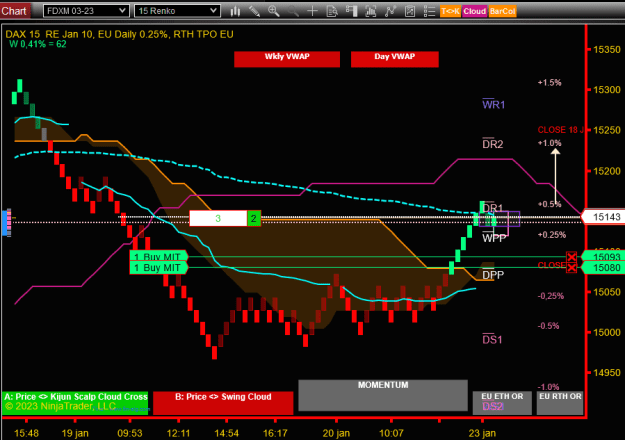Open the strategies clipboard icon
Screen dimensions: 625x440
(x=410, y=11)
